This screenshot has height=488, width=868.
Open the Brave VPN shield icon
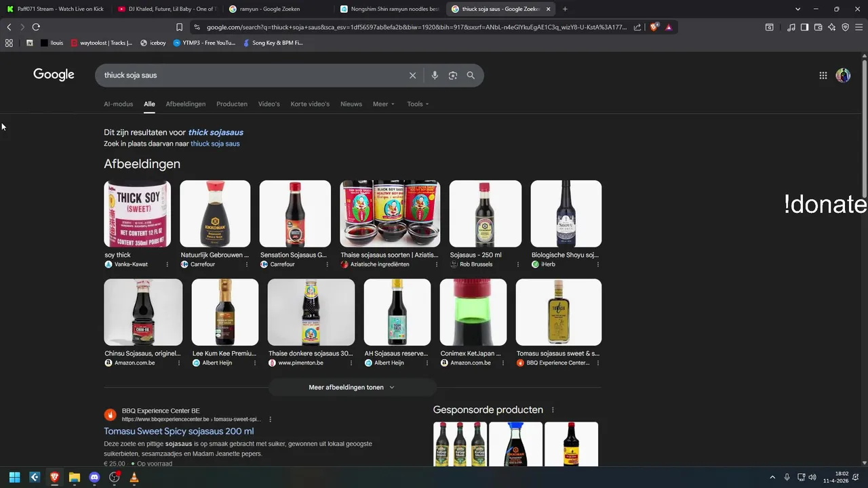click(845, 27)
